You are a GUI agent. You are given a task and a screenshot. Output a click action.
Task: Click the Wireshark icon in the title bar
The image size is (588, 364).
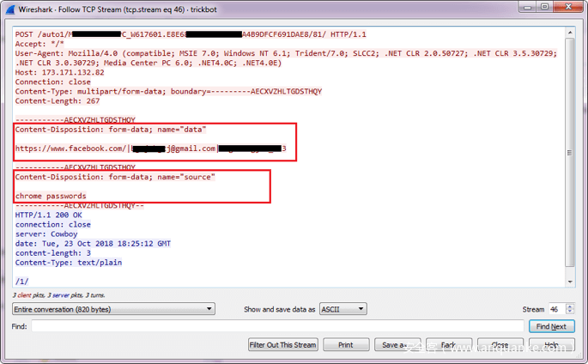9,8
